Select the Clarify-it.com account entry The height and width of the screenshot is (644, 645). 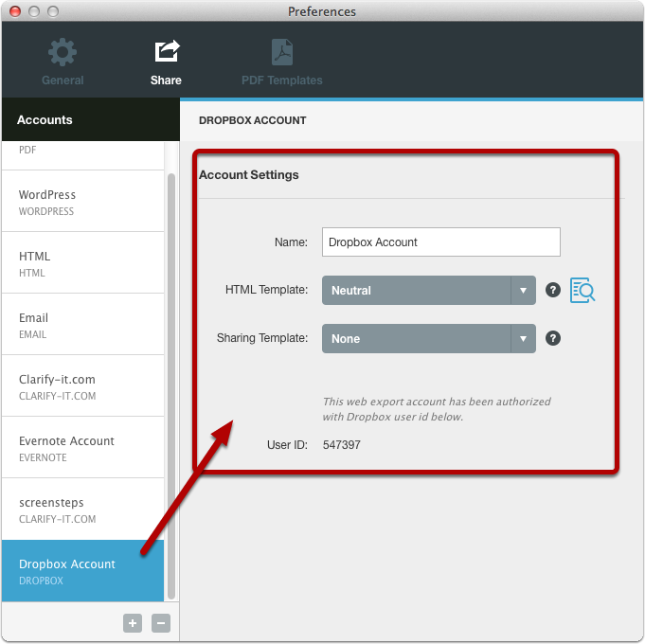click(82, 386)
